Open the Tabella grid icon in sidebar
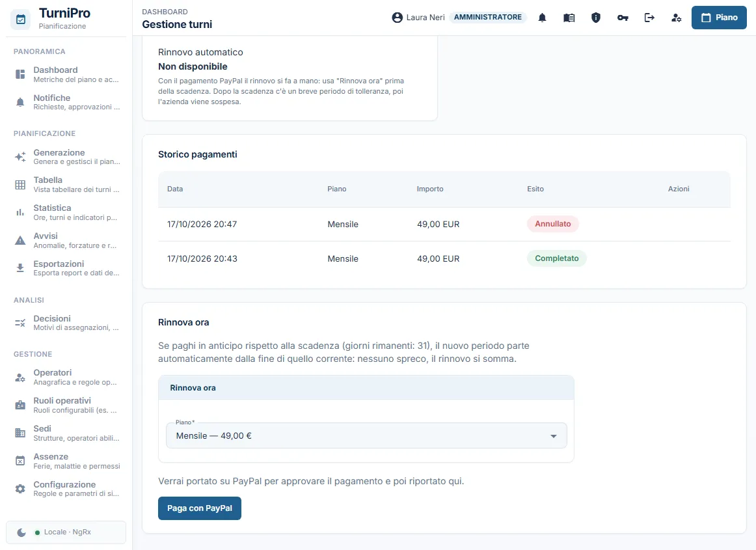Viewport: 756px width, 550px height. (20, 185)
